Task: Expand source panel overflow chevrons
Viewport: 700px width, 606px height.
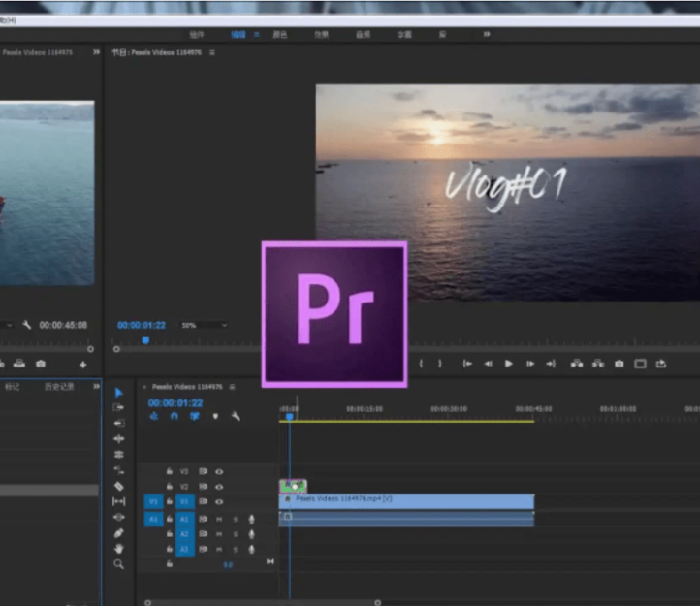Action: [x=96, y=52]
